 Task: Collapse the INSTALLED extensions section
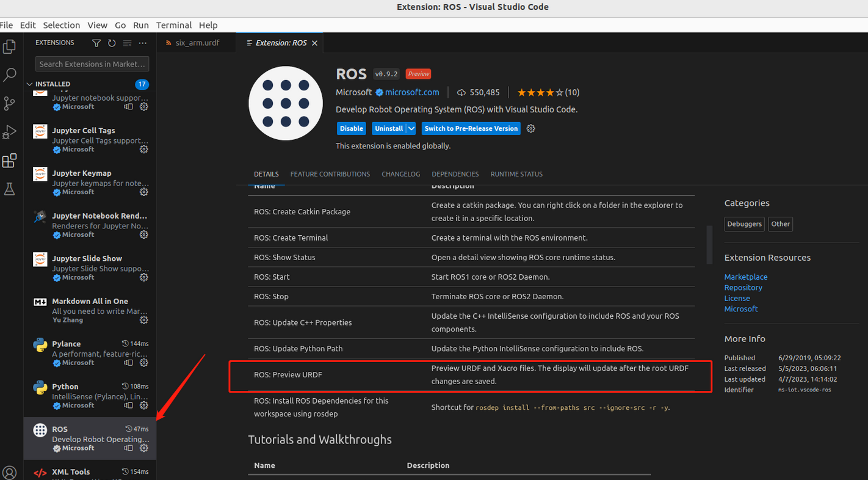click(52, 84)
